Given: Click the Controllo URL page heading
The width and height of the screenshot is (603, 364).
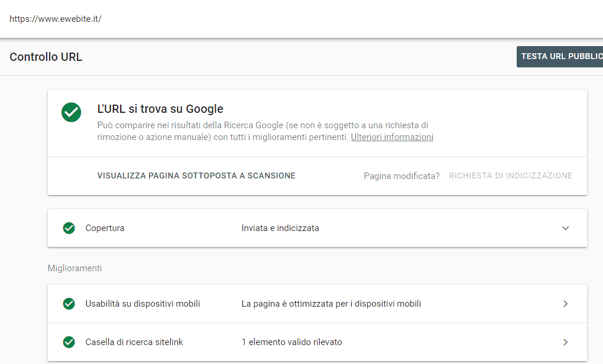Looking at the screenshot, I should click(46, 57).
